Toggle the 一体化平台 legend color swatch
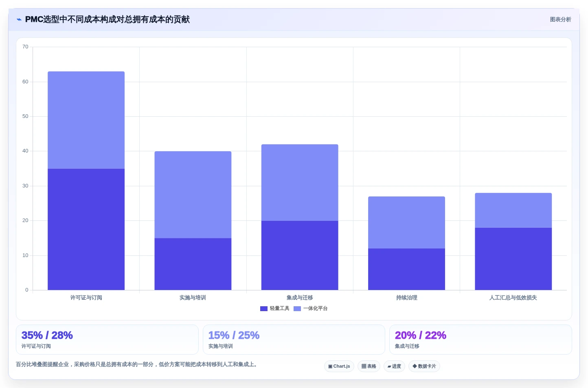The height and width of the screenshot is (388, 588). pos(297,309)
